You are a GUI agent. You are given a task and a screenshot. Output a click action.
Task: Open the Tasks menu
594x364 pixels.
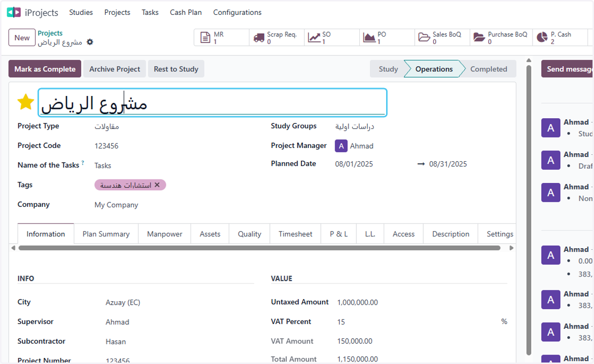pos(150,12)
